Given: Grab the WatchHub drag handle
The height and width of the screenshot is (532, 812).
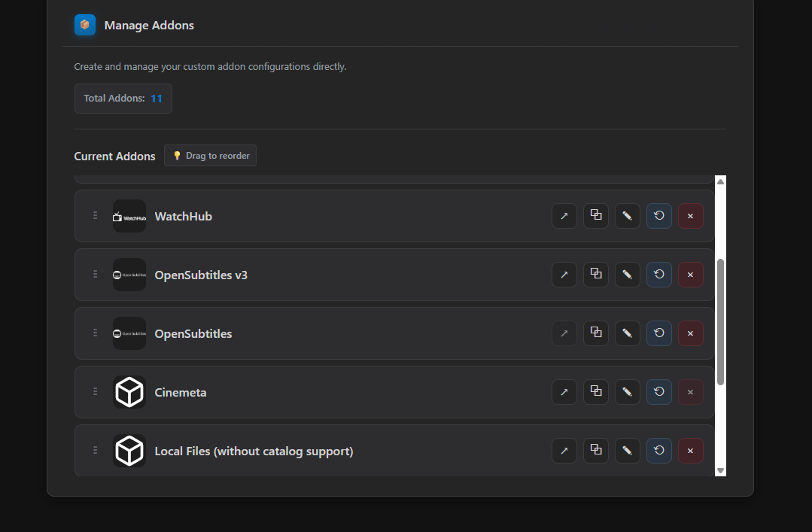Looking at the screenshot, I should pyautogui.click(x=96, y=216).
